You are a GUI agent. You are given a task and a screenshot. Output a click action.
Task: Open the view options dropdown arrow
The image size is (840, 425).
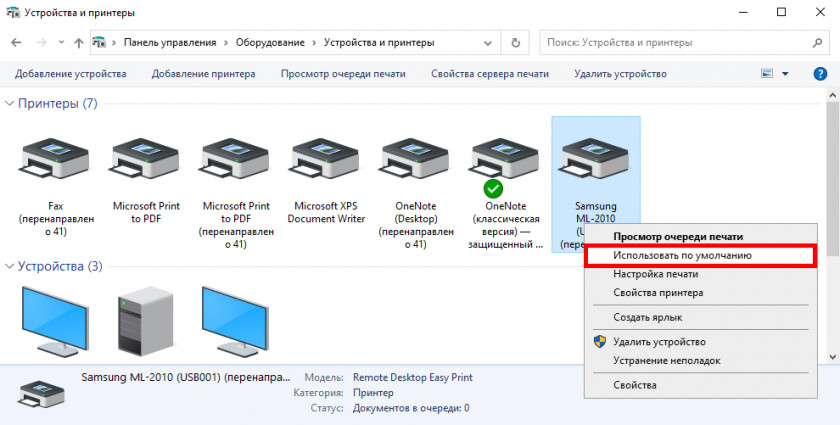point(785,74)
